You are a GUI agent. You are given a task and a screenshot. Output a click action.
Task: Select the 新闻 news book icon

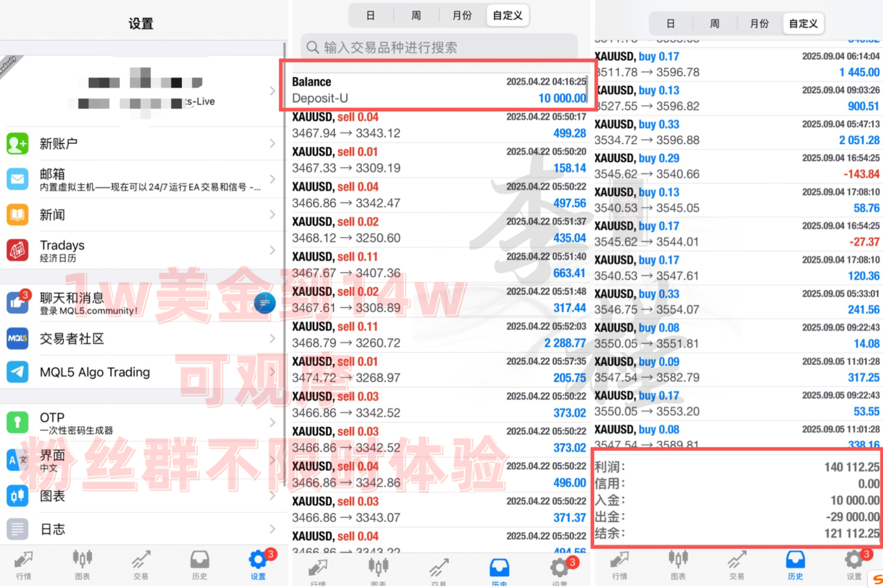pyautogui.click(x=17, y=214)
